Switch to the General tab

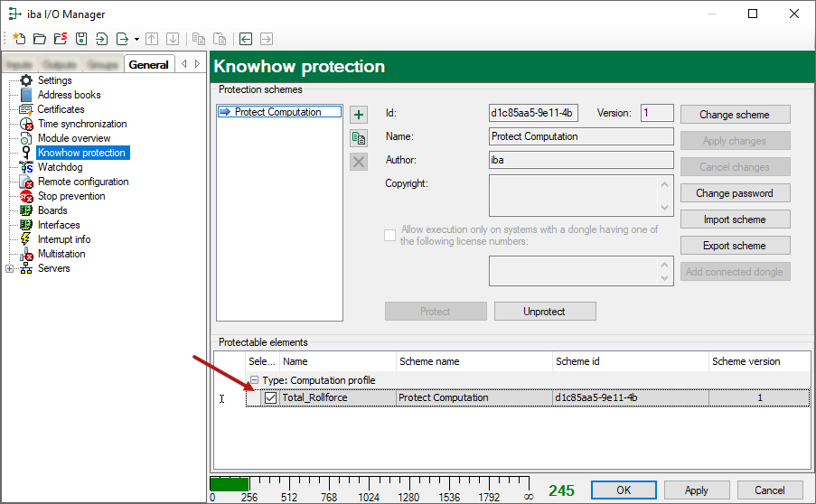pyautogui.click(x=149, y=64)
